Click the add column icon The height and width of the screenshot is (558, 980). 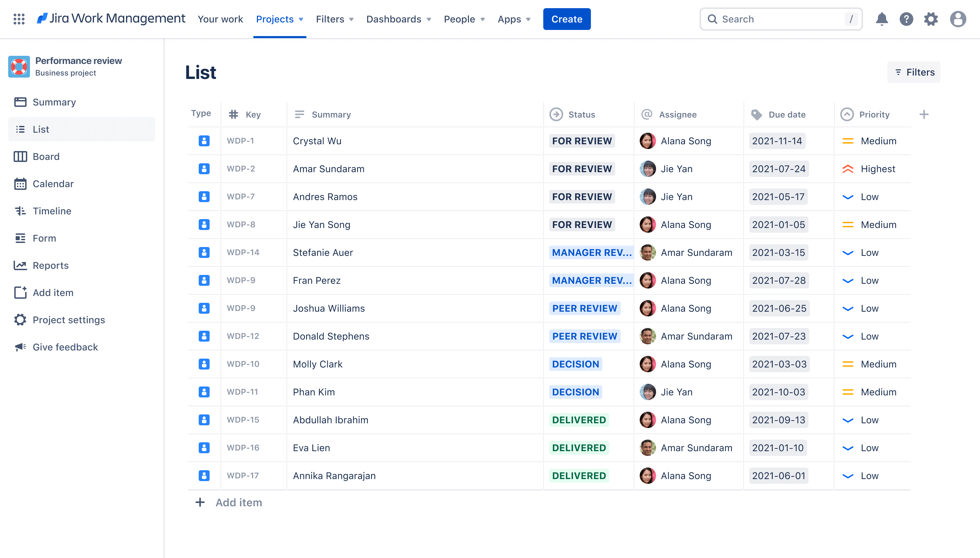(924, 114)
